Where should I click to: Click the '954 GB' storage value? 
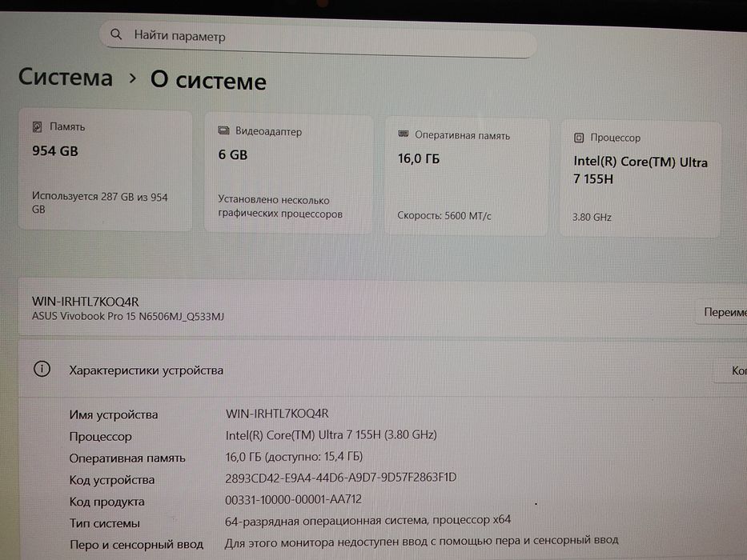point(54,151)
